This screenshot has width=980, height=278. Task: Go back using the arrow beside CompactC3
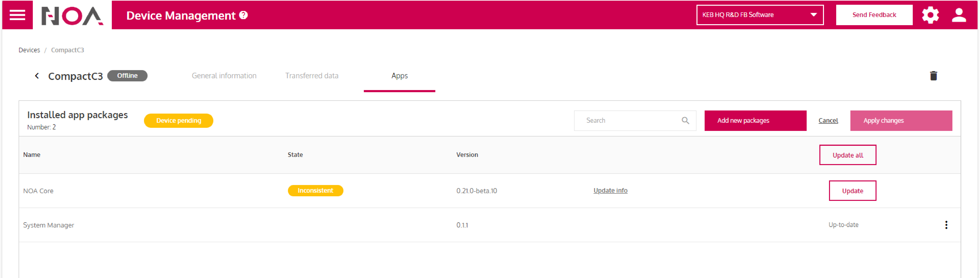pyautogui.click(x=37, y=76)
